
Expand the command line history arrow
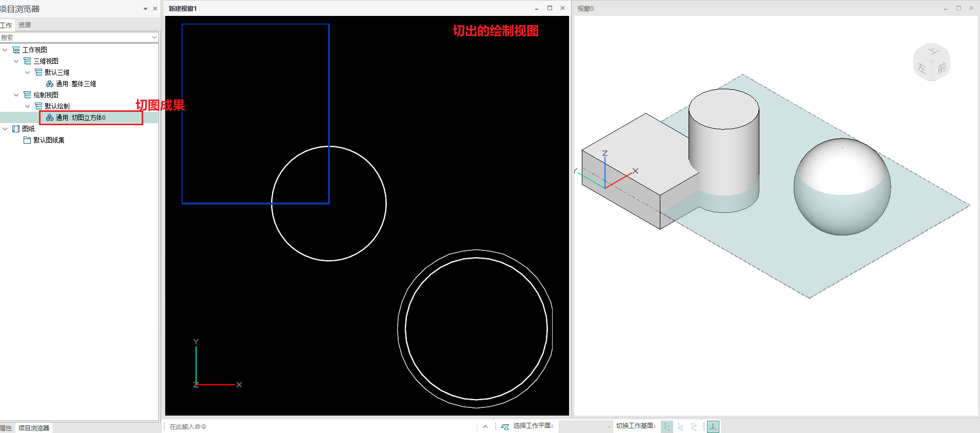pyautogui.click(x=485, y=426)
